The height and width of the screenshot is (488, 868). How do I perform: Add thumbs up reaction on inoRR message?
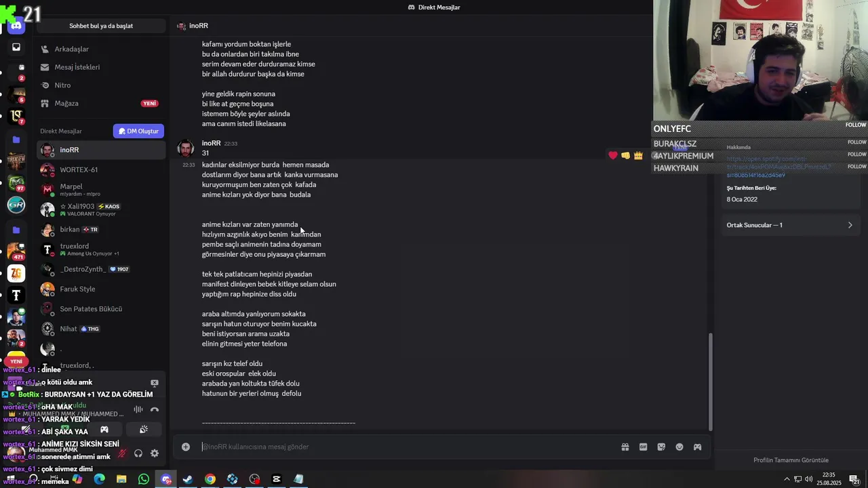[x=625, y=155]
